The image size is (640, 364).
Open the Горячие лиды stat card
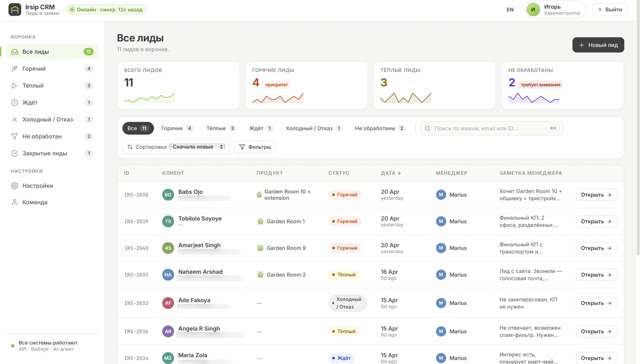point(306,85)
